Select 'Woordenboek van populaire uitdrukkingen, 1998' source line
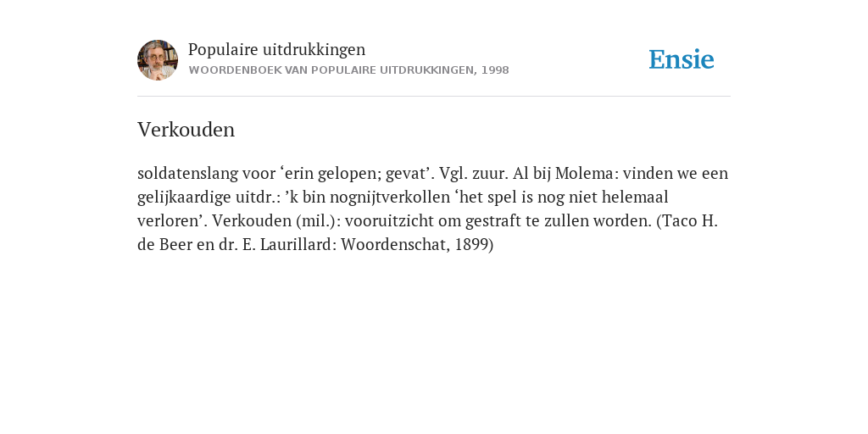 click(348, 70)
